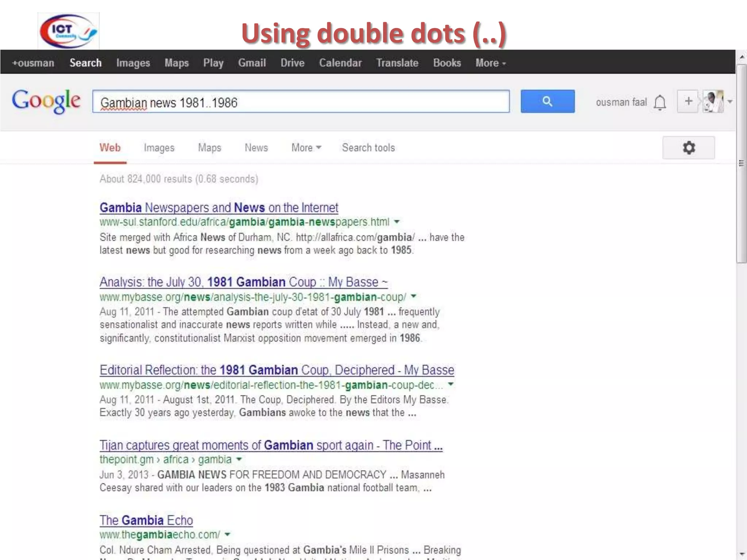747x560 pixels.
Task: Expand arrow beside thegambiaecho.com URL
Action: coord(227,534)
